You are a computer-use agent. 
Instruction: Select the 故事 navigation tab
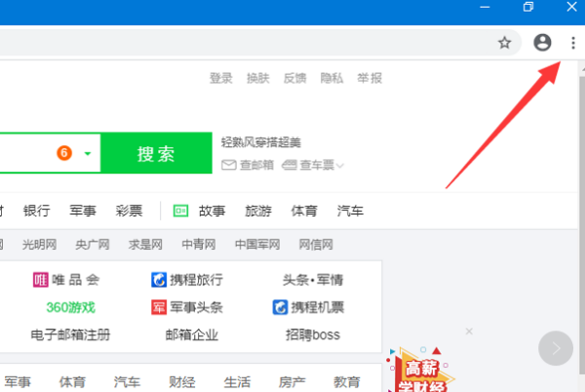click(213, 211)
